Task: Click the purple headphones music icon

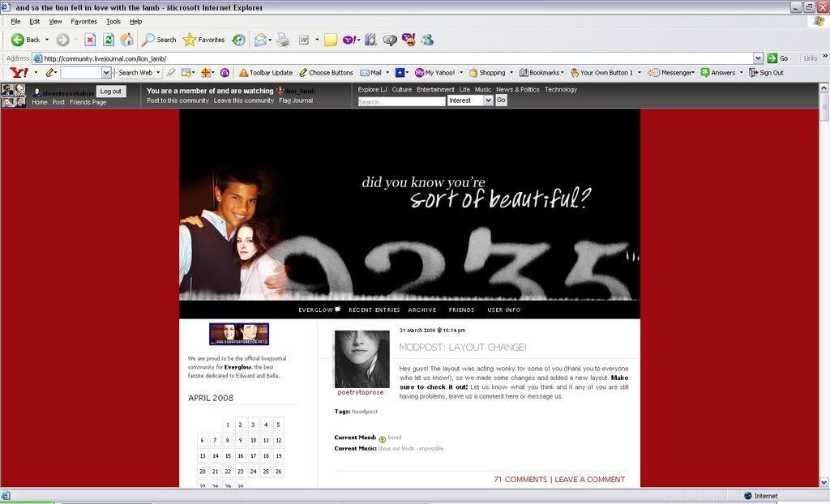Action: pos(225,73)
